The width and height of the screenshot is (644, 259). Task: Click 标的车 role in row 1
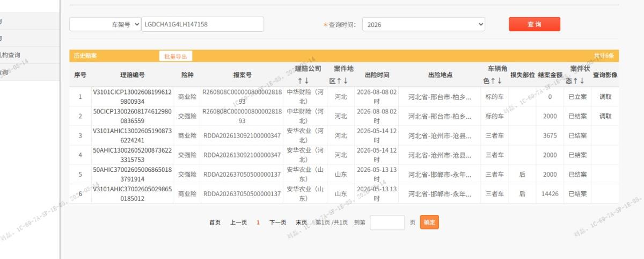click(x=494, y=97)
